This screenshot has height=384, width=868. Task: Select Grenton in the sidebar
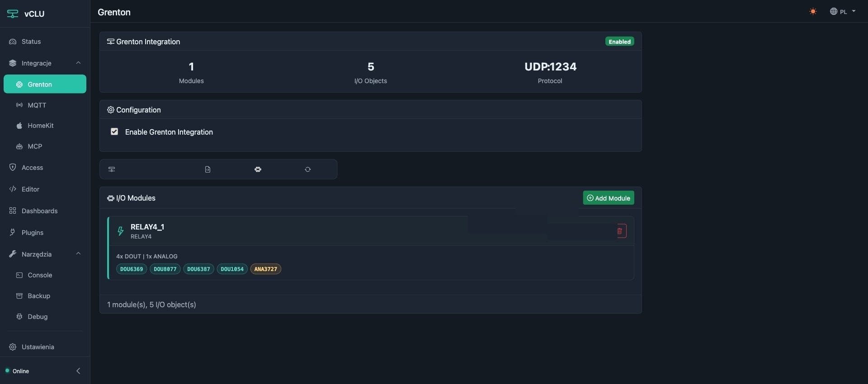(x=45, y=84)
